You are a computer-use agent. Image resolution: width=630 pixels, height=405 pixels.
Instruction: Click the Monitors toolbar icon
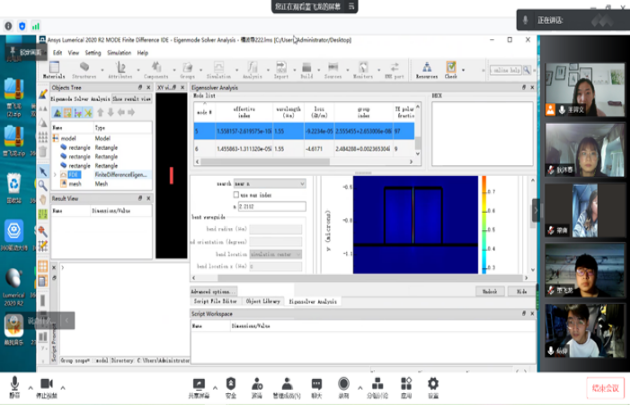[x=362, y=68]
